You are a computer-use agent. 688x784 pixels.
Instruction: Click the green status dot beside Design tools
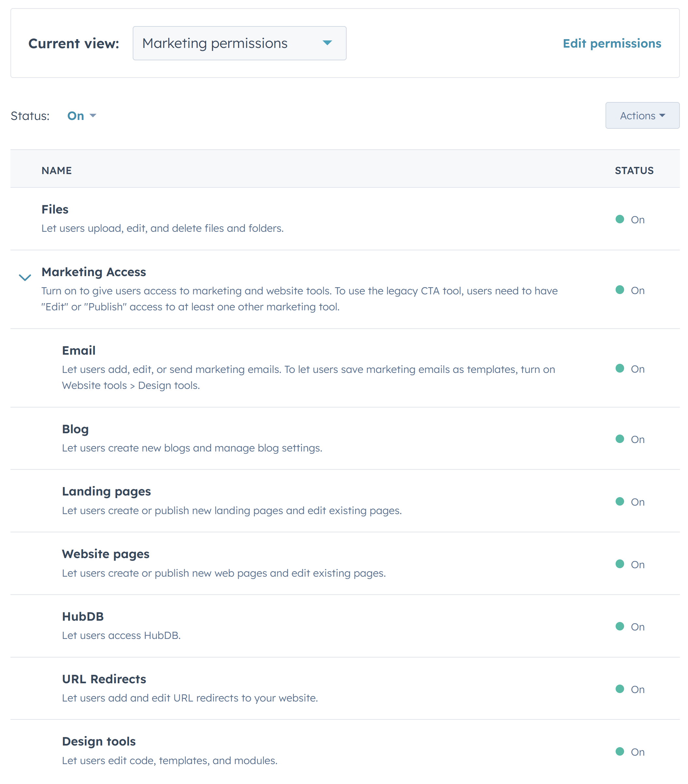[621, 752]
